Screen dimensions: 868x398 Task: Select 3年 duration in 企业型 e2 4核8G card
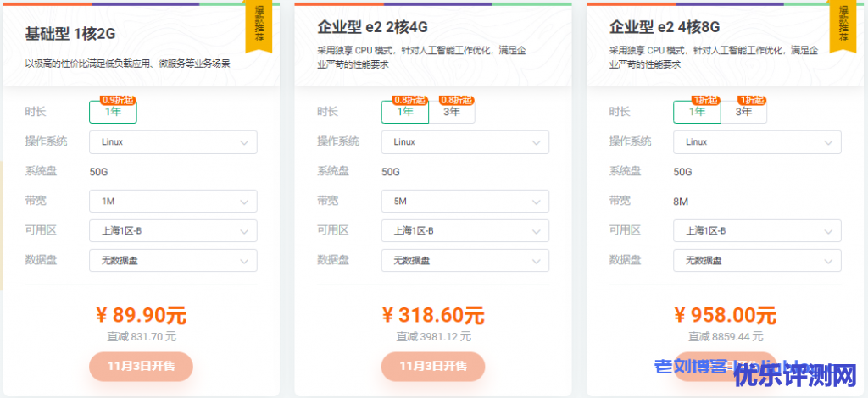tap(744, 112)
